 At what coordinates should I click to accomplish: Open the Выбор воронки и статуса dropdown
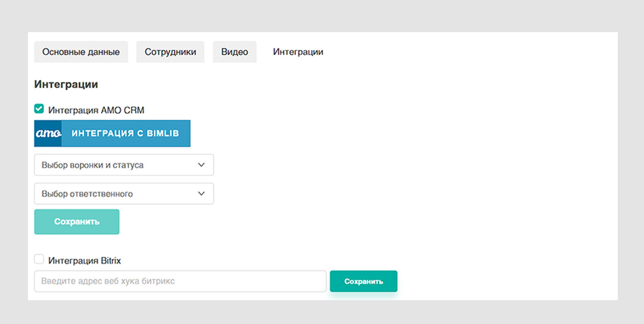(x=124, y=165)
